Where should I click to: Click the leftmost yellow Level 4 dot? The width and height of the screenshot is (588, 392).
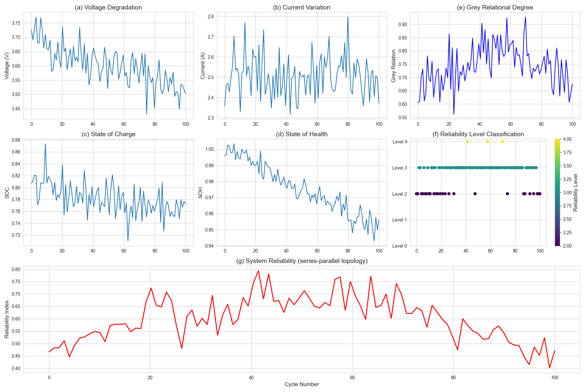pyautogui.click(x=467, y=141)
